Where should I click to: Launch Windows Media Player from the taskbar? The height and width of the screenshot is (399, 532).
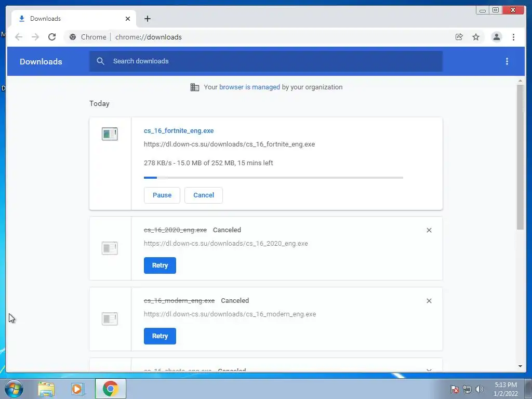77,389
